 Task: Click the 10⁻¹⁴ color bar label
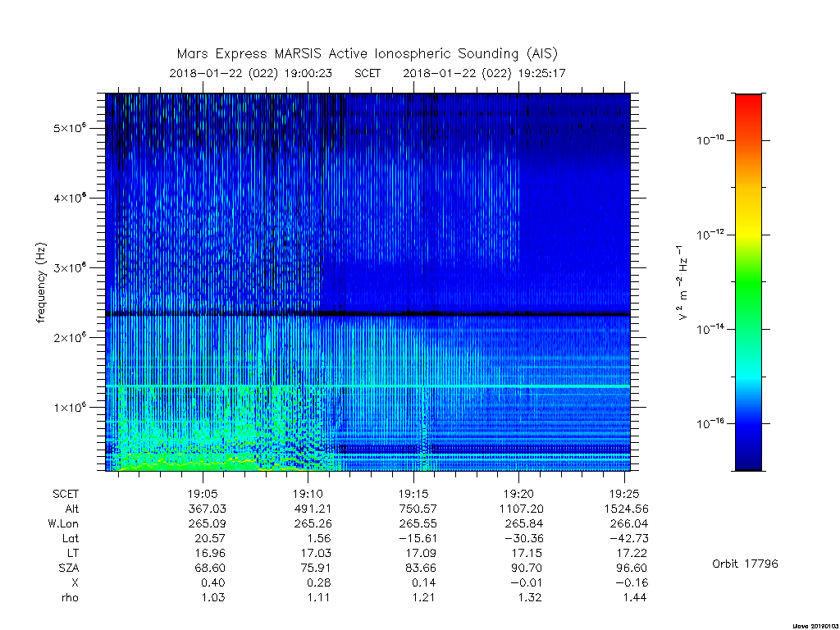coord(710,329)
